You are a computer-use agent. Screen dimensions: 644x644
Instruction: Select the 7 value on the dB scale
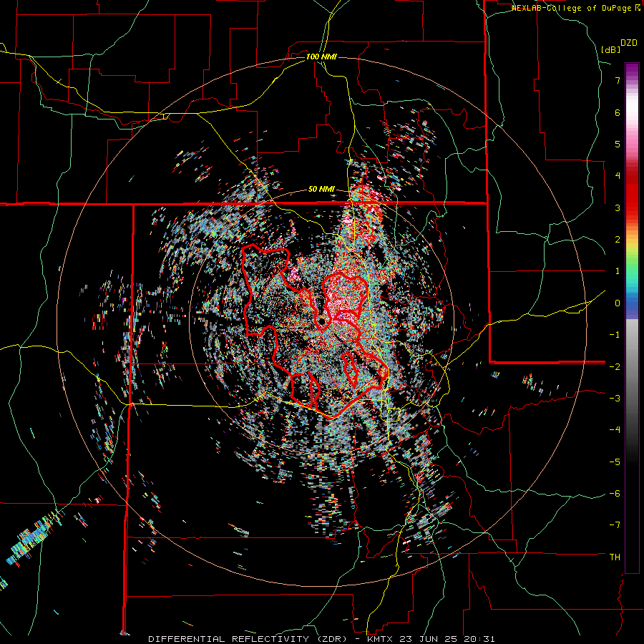tap(618, 80)
